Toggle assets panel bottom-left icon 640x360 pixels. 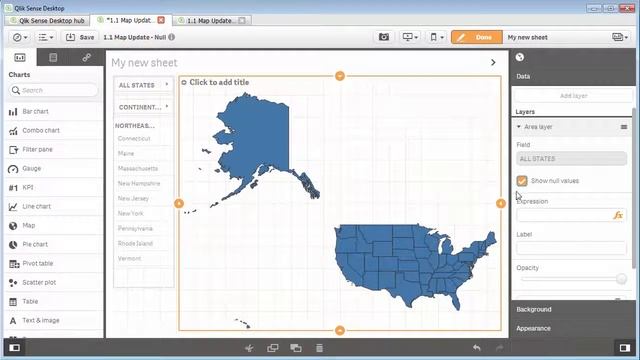(15, 348)
